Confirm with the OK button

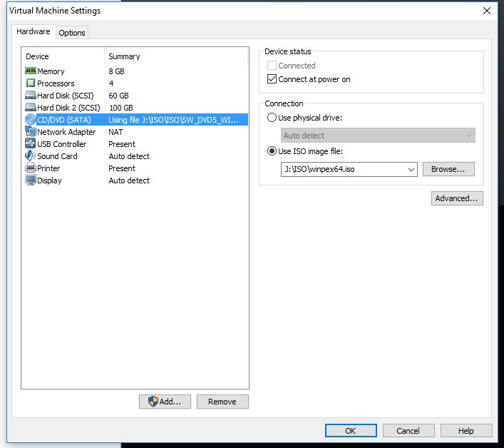(x=351, y=431)
